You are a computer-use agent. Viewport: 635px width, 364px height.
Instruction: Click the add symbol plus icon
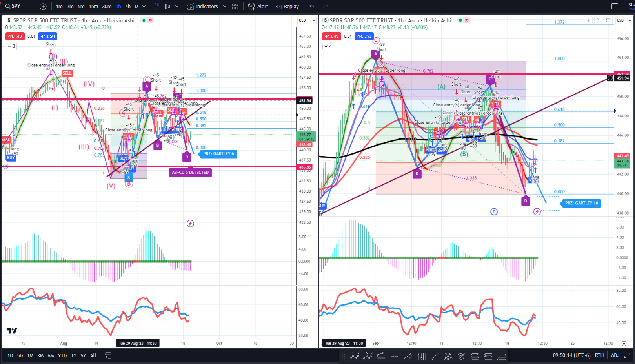[43, 7]
